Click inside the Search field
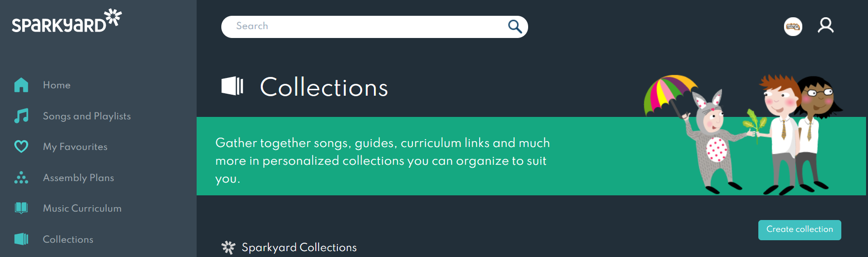The width and height of the screenshot is (868, 257). tap(365, 27)
